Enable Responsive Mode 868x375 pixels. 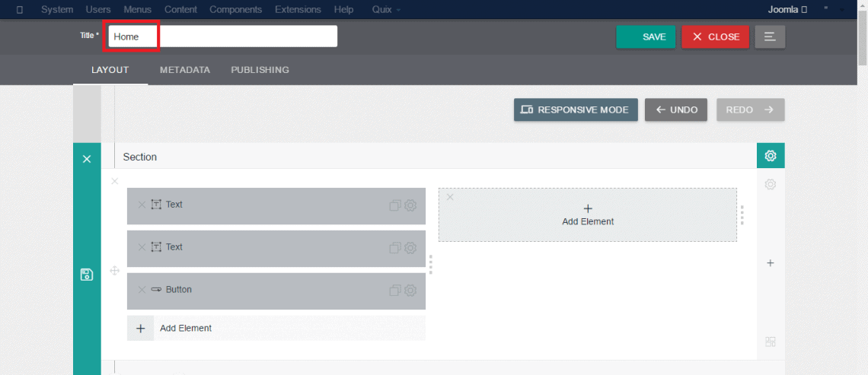pos(575,110)
